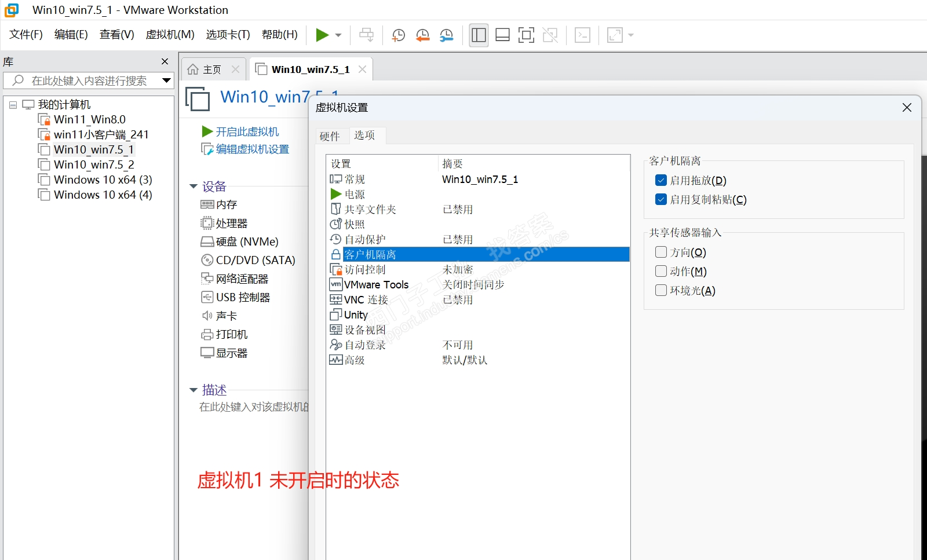
Task: Close the 主页 tab
Action: [x=235, y=69]
